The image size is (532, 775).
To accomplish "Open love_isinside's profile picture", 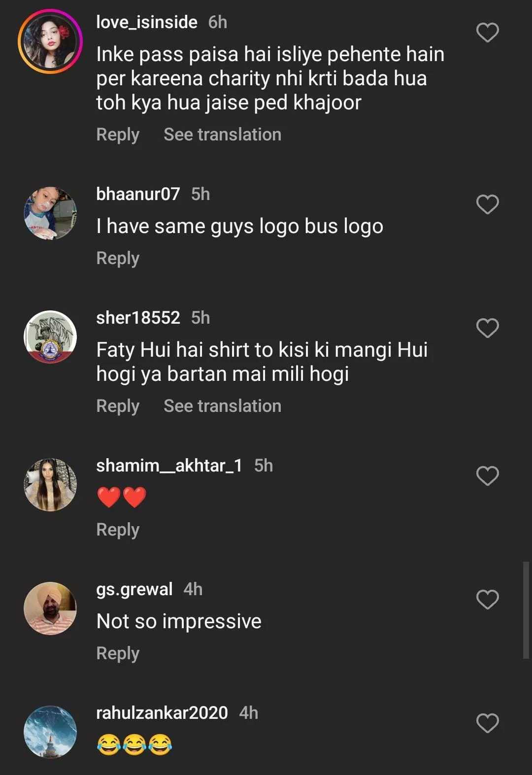I will pyautogui.click(x=50, y=41).
